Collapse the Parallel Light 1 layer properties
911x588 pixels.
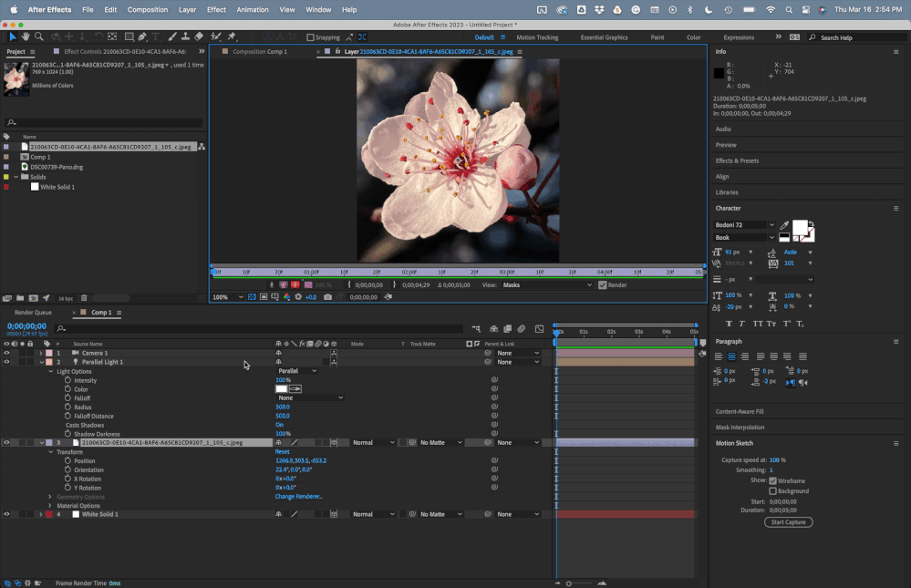[x=41, y=362]
